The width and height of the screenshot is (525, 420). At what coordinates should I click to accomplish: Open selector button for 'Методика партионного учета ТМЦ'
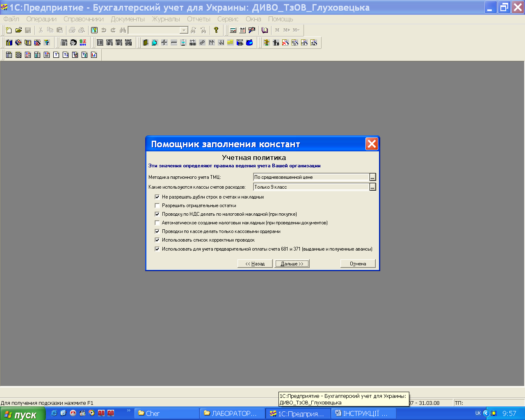(372, 177)
